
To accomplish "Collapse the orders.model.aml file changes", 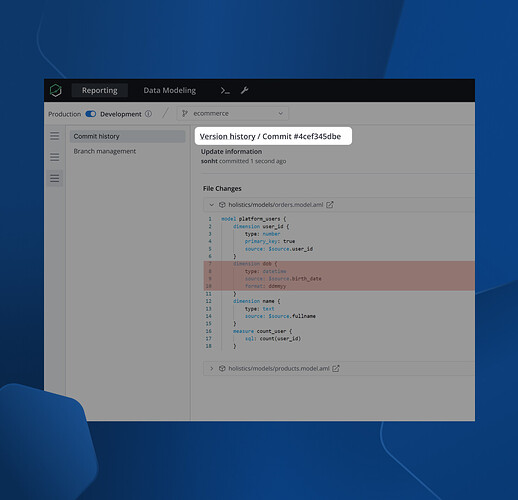I will point(211,205).
